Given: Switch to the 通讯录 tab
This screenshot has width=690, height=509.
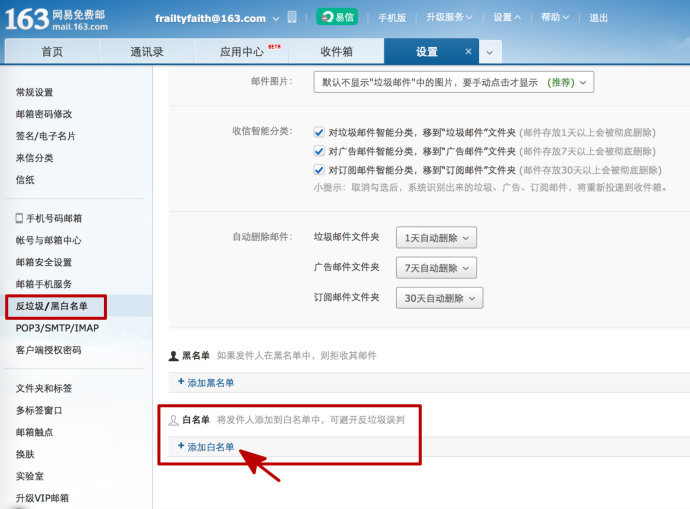Looking at the screenshot, I should click(x=146, y=52).
